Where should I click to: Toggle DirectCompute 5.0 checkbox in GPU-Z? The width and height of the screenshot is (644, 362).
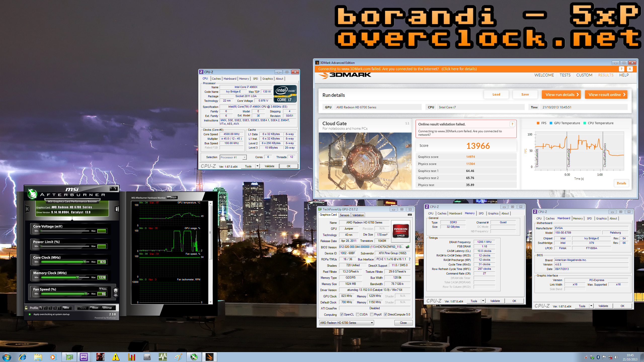[385, 314]
